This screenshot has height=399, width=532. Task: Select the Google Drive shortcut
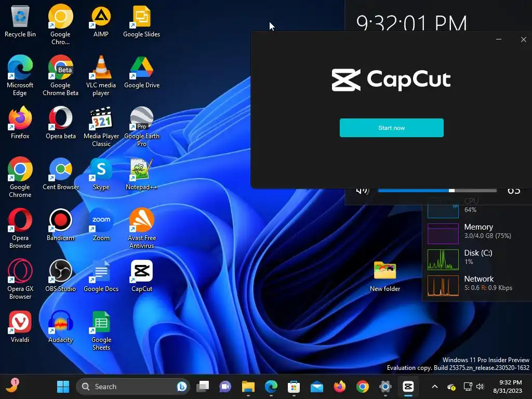pos(141,72)
